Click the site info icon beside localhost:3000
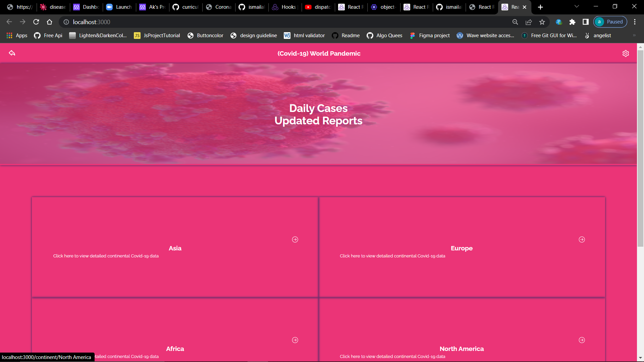This screenshot has height=362, width=644. 66,22
